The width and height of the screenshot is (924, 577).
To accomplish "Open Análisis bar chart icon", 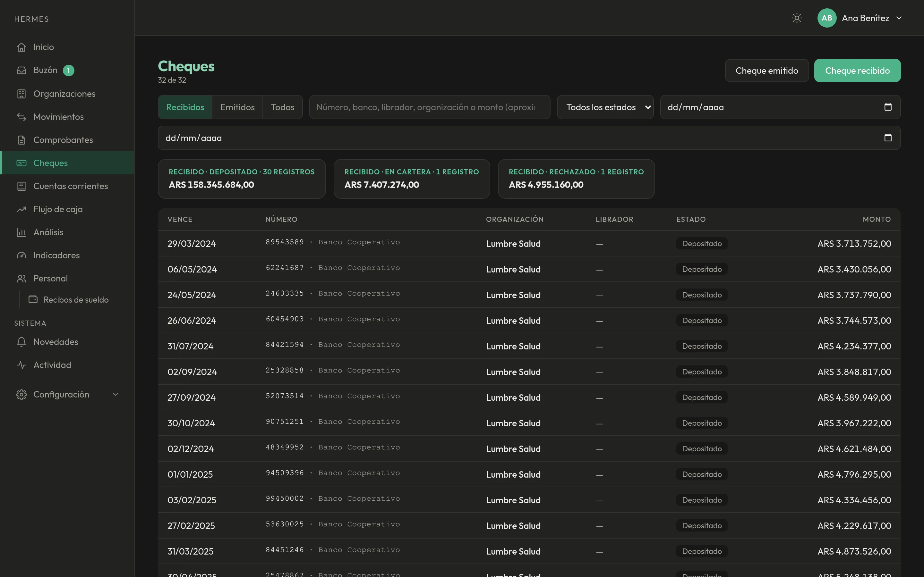I will [x=21, y=232].
